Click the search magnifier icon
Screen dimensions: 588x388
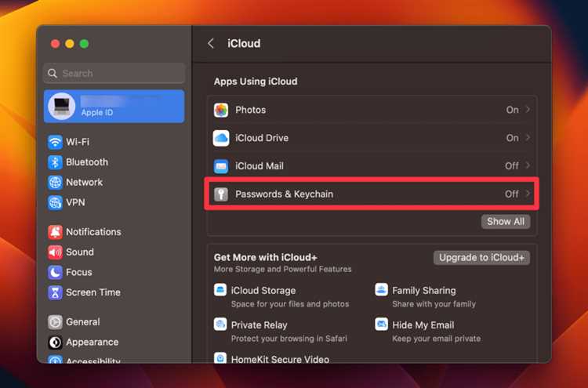point(53,73)
